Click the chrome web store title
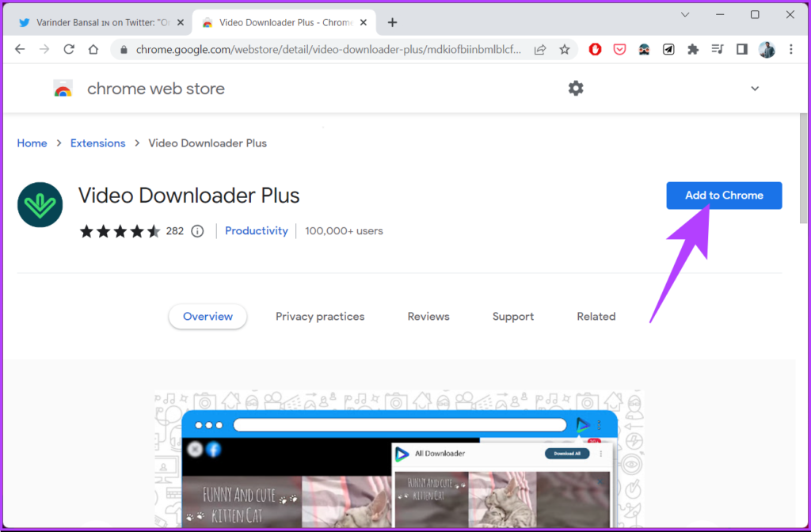The image size is (811, 532). click(x=156, y=89)
